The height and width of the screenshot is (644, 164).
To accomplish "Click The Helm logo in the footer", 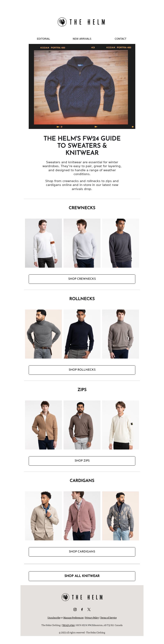I will coord(82,597).
